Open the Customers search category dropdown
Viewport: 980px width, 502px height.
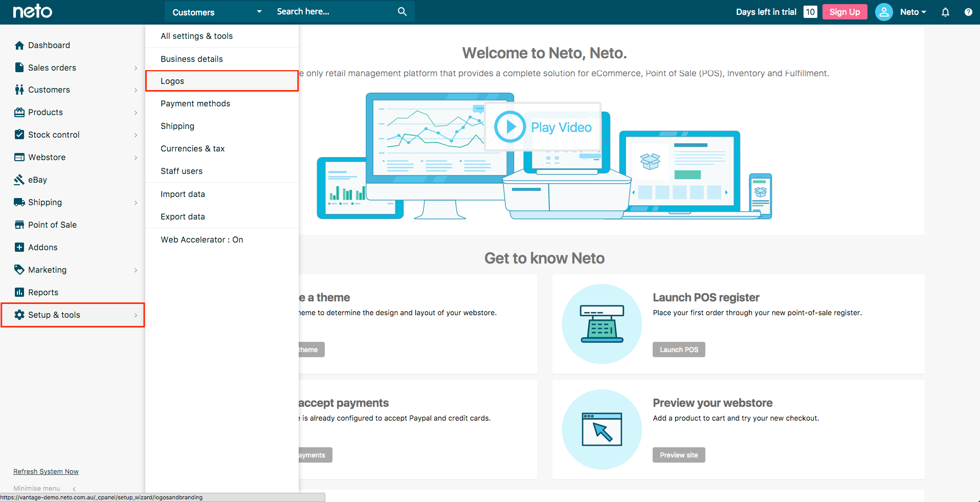217,12
